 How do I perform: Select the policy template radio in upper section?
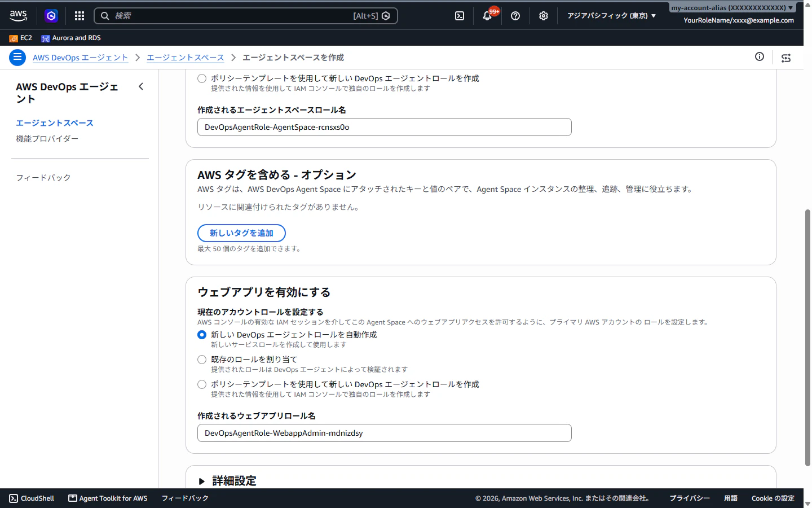(202, 78)
